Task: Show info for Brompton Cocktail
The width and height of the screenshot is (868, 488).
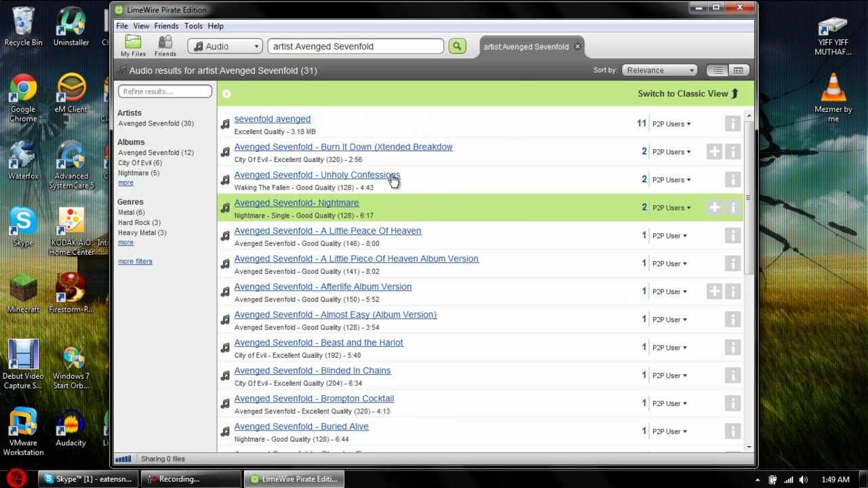Action: click(x=732, y=403)
